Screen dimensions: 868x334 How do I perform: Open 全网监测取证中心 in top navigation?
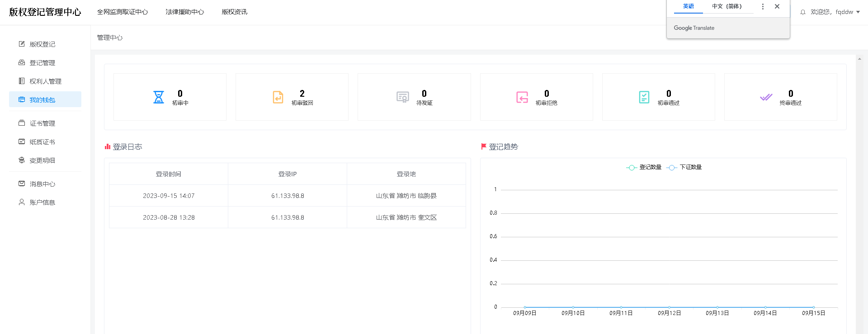point(123,12)
